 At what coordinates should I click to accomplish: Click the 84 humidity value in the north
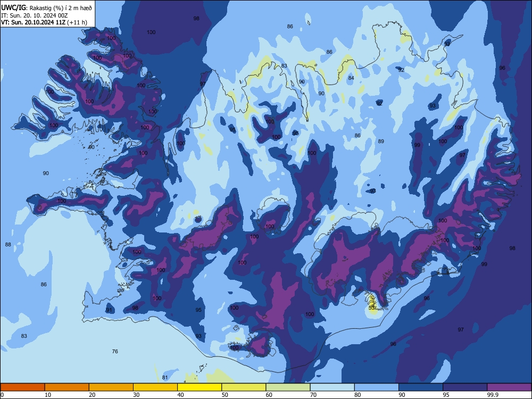click(351, 78)
